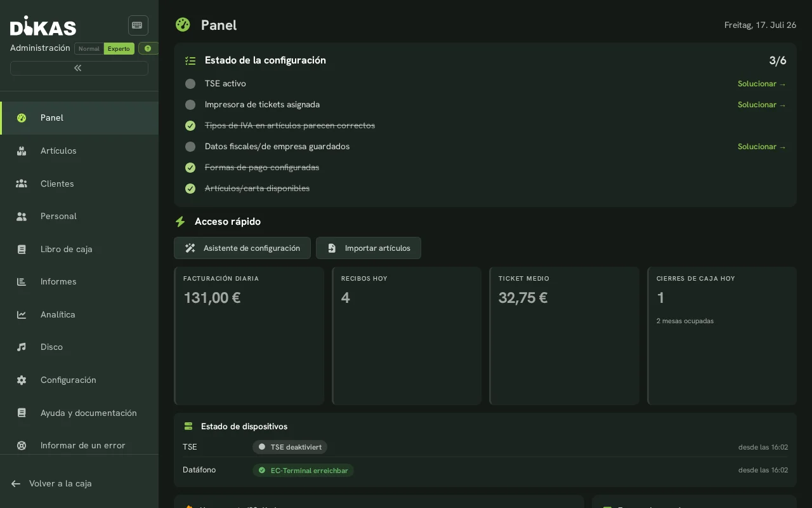Open the Ticket medio card
Screen dimensions: 812x508
[564, 336]
